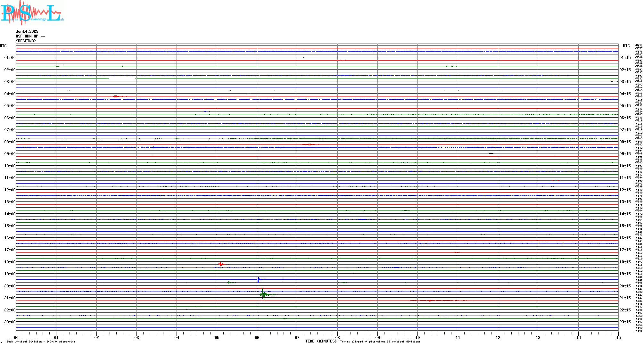Click minute axis tick label 11
This screenshot has height=346, width=644.
coord(458,337)
